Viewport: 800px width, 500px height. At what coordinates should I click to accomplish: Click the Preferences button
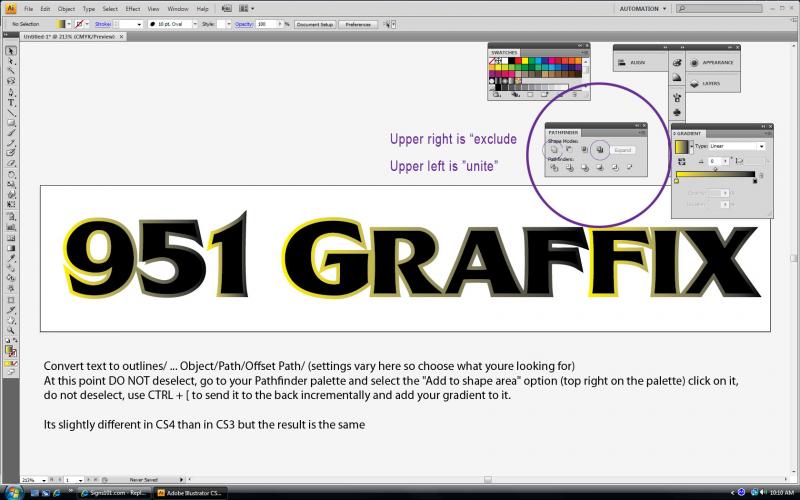tap(358, 24)
